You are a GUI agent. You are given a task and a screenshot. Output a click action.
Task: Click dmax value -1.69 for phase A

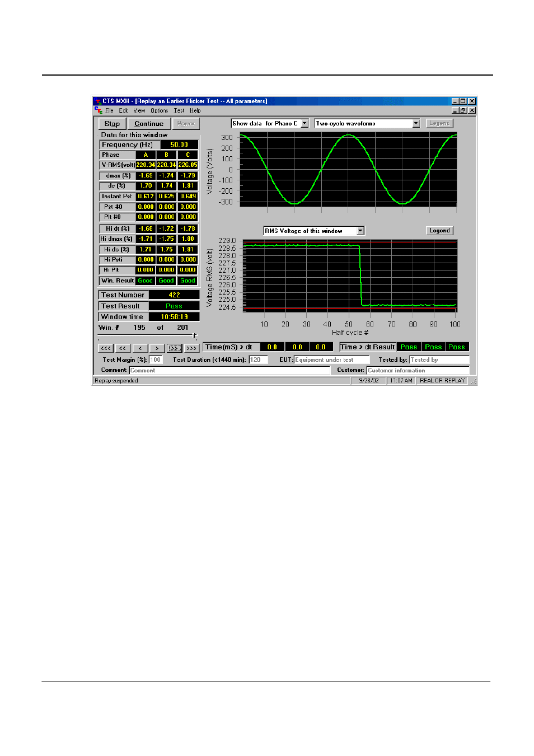coord(146,176)
